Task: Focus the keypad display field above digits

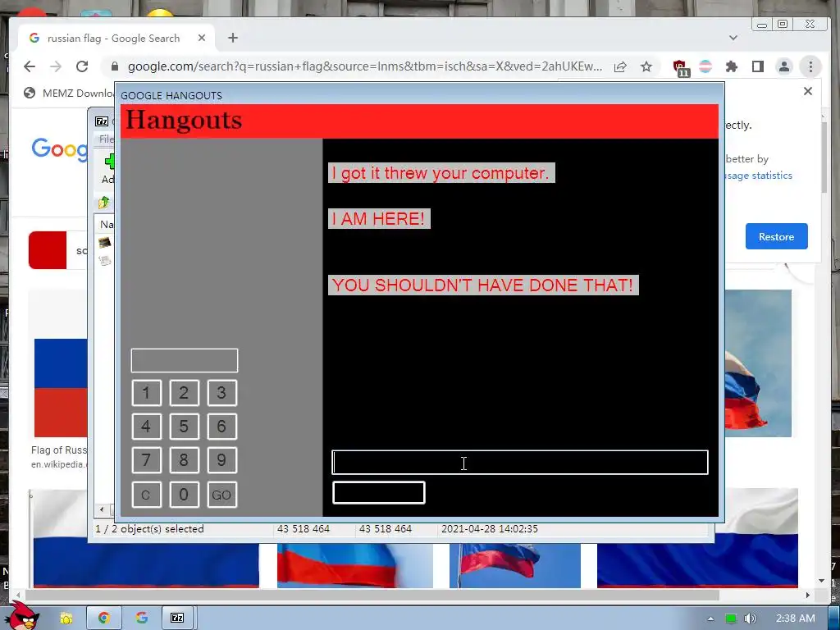Action: pos(185,361)
